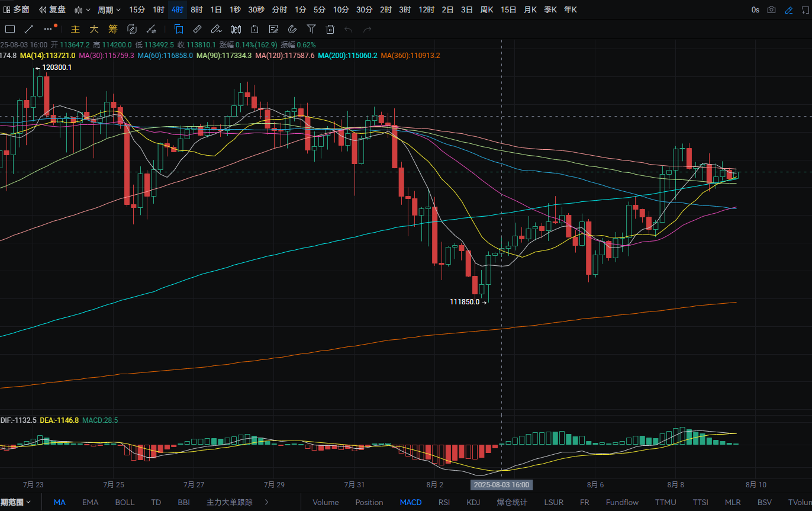Open the 爆仓统计 sub-indicator
The height and width of the screenshot is (511, 812).
[x=512, y=502]
